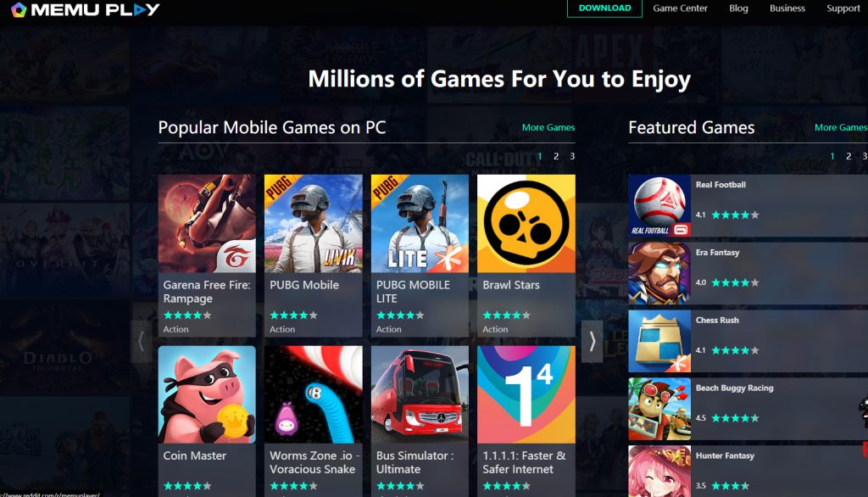This screenshot has height=497, width=868.
Task: Click the 1.1.1.1 Faster & Safer Internet icon
Action: pos(526,394)
